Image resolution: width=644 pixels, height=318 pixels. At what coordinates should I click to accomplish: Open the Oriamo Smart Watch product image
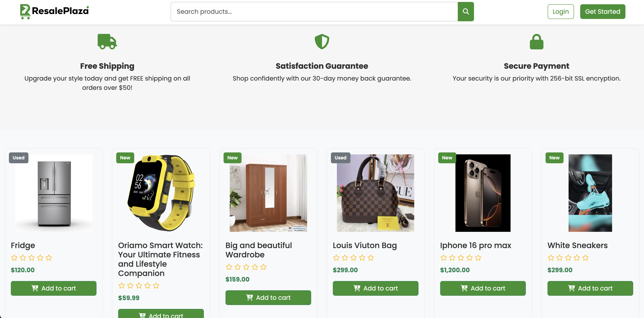click(161, 193)
